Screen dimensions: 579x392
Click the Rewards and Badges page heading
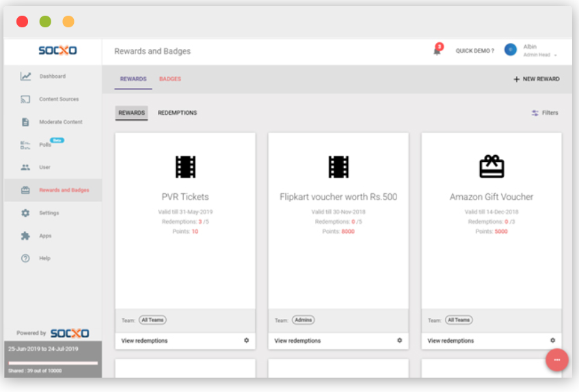tap(152, 51)
